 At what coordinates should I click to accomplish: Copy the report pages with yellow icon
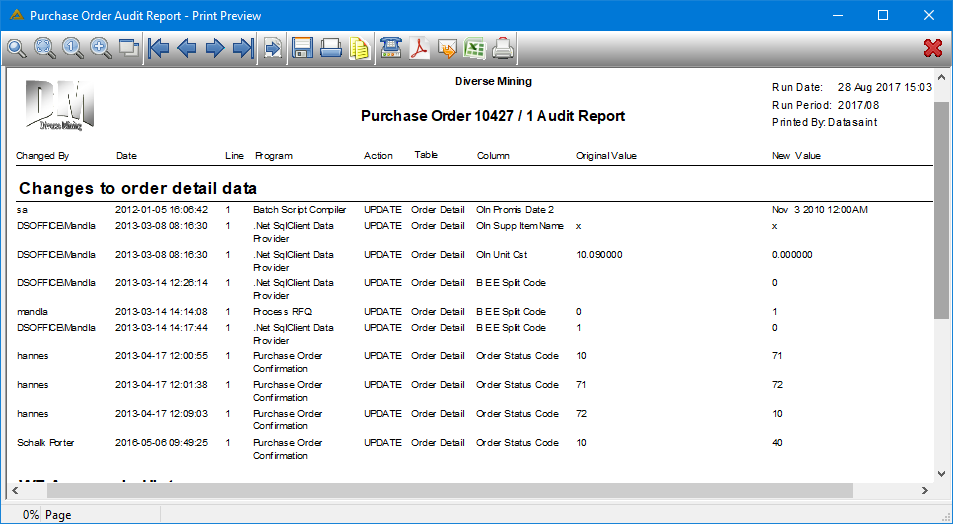[359, 49]
